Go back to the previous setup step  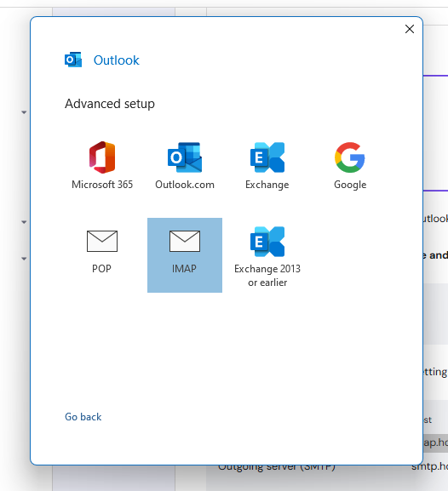83,417
